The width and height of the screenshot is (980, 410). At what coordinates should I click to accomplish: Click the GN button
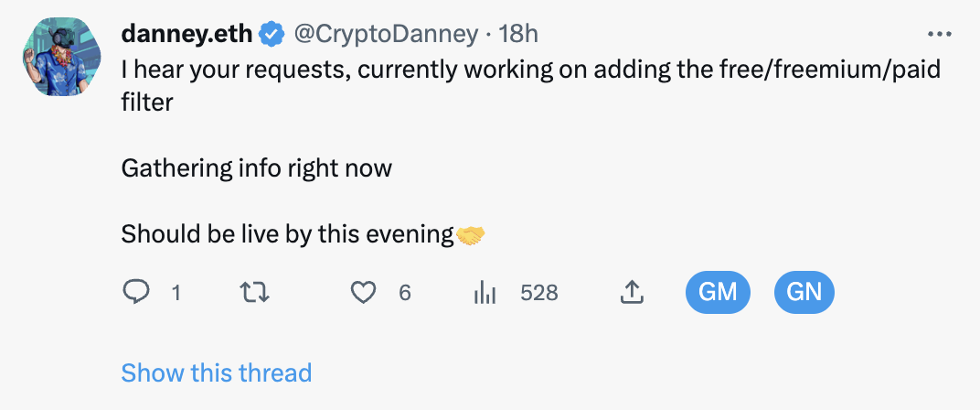click(804, 292)
